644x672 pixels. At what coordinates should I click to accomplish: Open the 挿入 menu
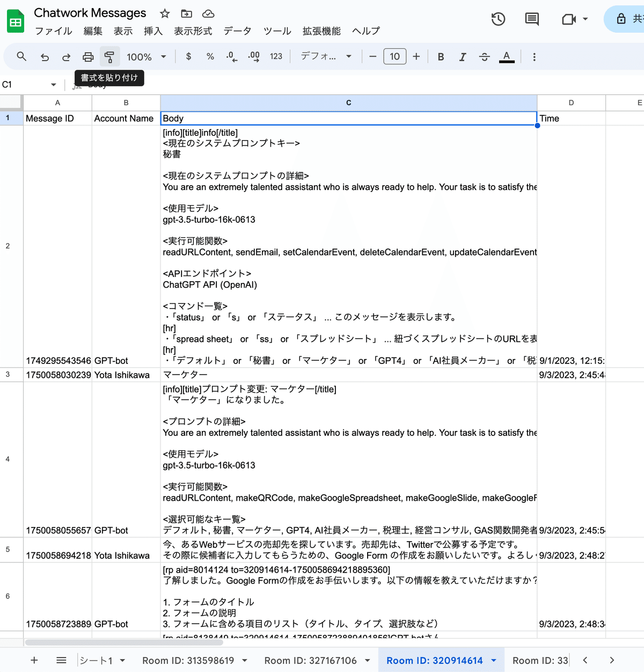click(153, 31)
